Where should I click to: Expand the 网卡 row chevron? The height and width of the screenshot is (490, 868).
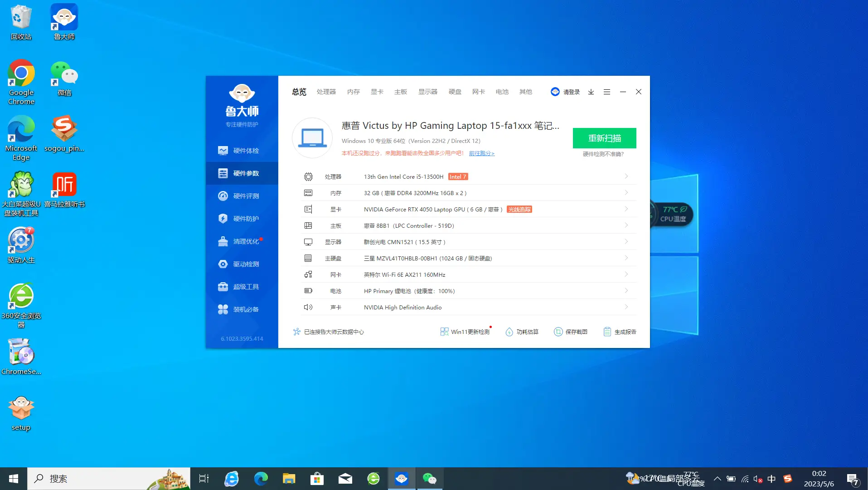point(626,274)
